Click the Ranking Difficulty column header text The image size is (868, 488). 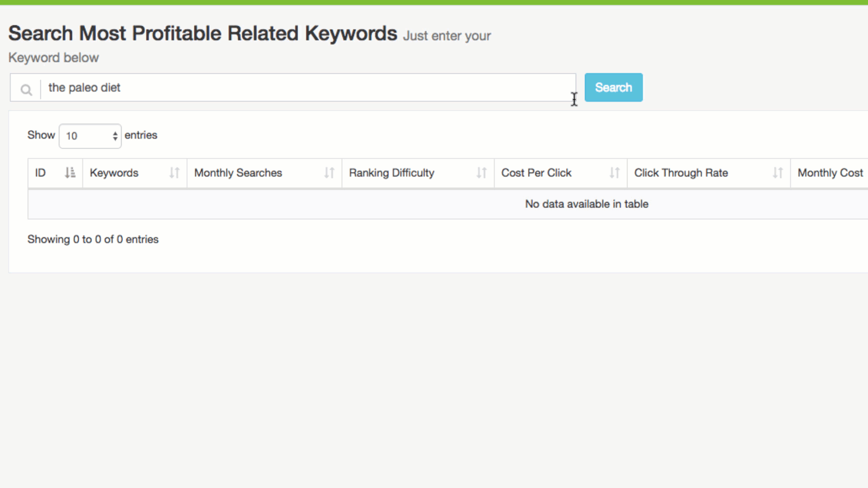pos(392,173)
